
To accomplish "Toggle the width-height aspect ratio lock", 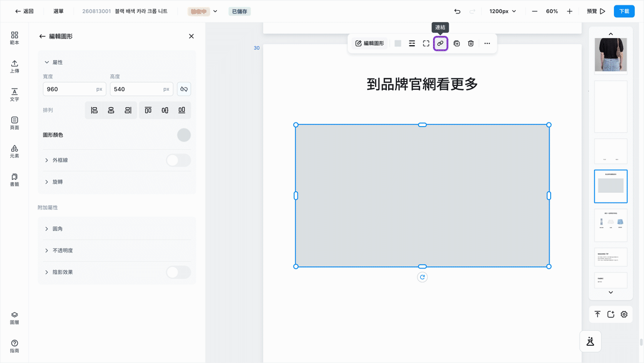I will click(184, 89).
